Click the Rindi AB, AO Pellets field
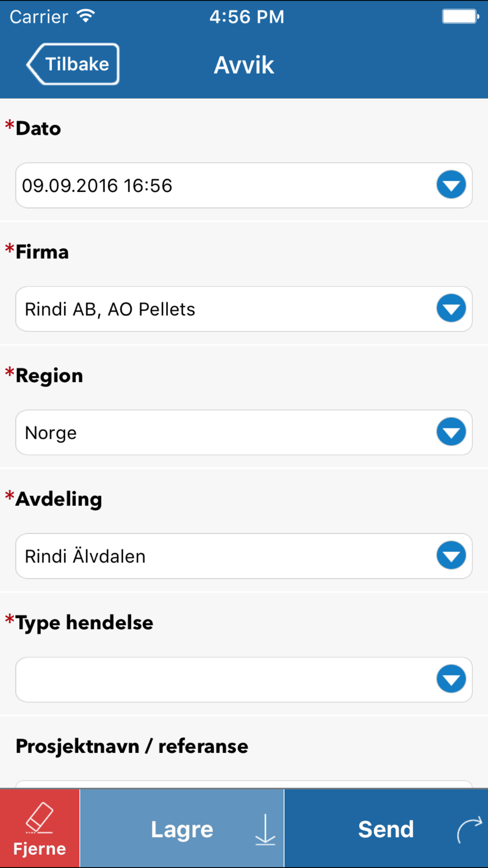488x868 pixels. tap(244, 309)
